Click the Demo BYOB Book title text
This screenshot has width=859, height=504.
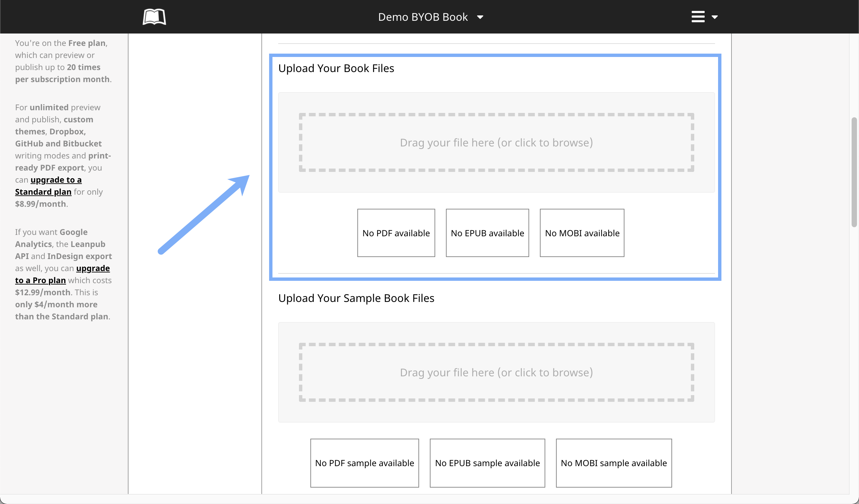point(423,17)
